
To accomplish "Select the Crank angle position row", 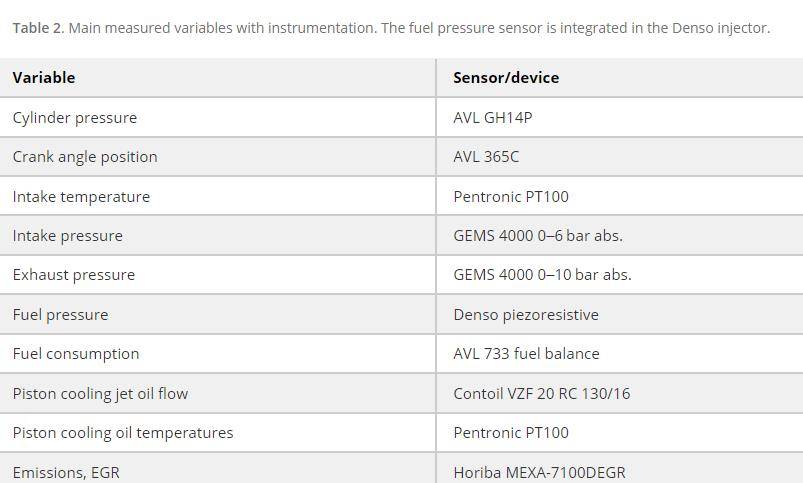I will [x=402, y=157].
